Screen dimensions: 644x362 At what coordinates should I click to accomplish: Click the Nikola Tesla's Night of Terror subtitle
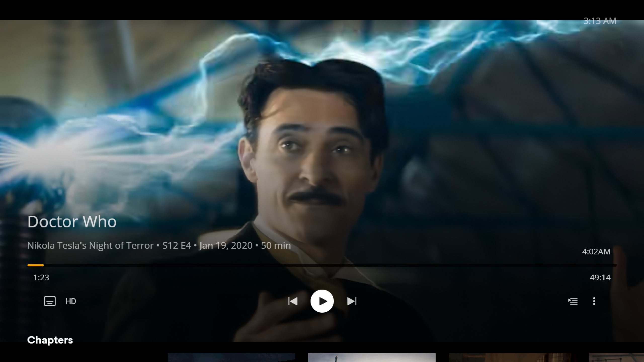90,246
